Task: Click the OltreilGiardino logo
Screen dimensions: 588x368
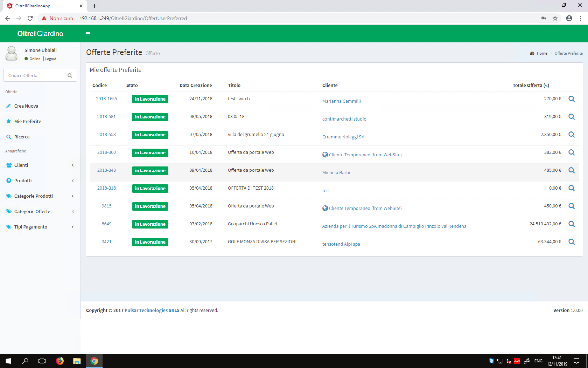Action: click(40, 34)
